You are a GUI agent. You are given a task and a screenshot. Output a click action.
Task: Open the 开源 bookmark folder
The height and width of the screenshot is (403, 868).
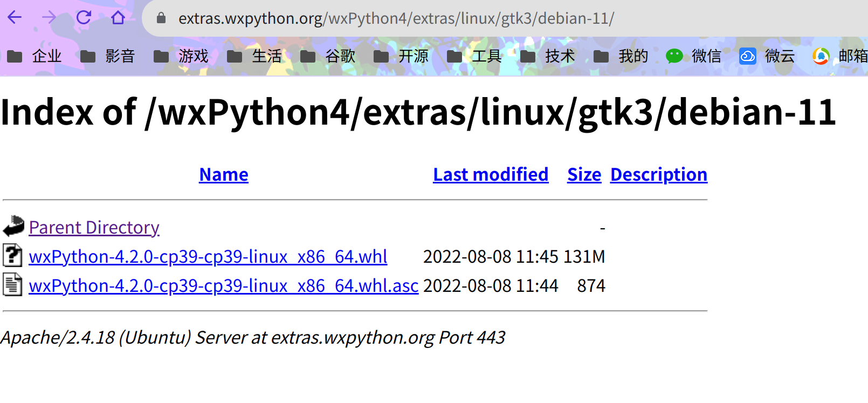click(401, 56)
